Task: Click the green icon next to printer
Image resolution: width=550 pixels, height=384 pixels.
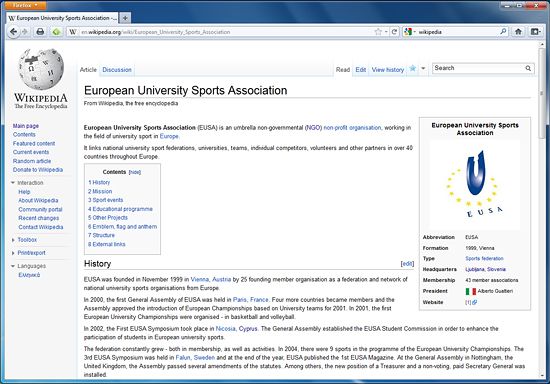Action: (56, 32)
